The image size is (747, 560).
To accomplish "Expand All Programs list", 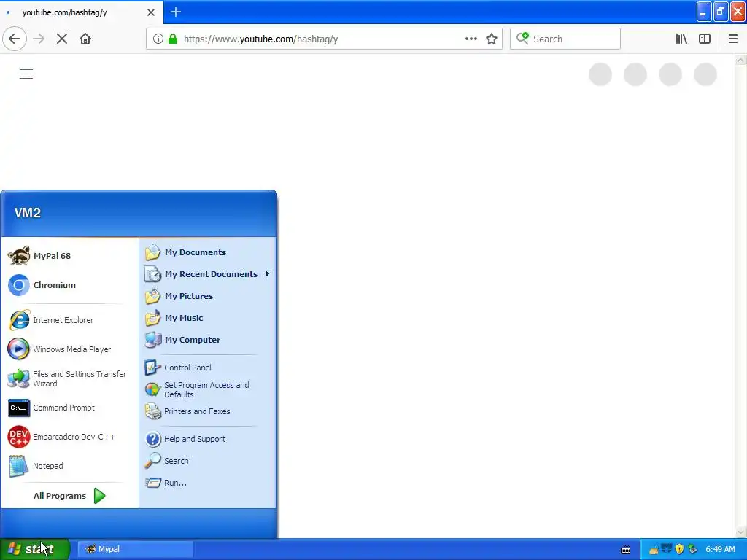I will point(69,496).
